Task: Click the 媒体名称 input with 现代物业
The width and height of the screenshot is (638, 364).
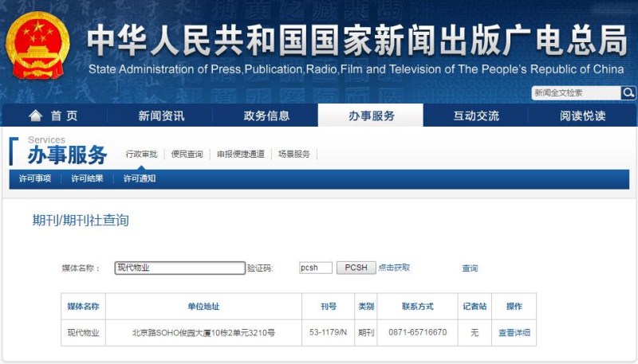Action: (180, 268)
